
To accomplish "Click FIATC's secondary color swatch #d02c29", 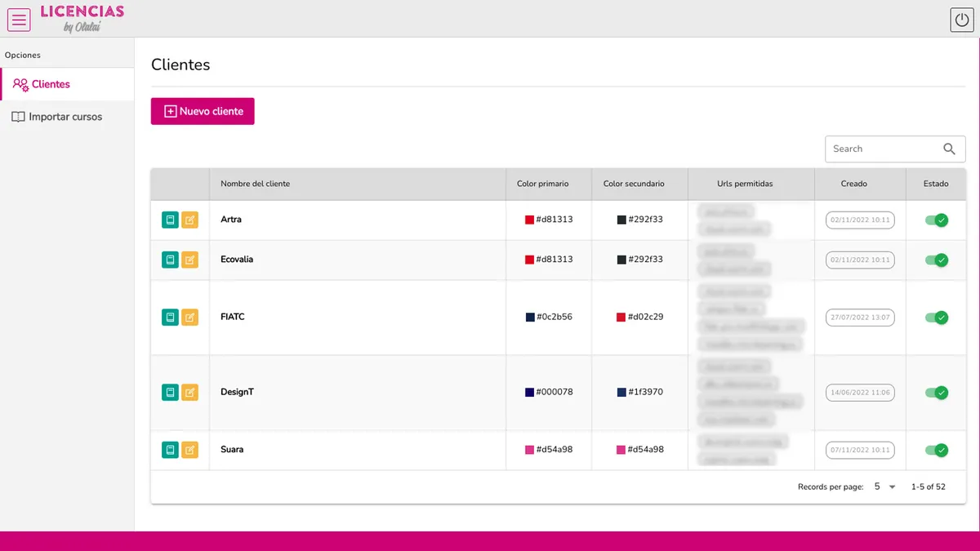I will [621, 317].
